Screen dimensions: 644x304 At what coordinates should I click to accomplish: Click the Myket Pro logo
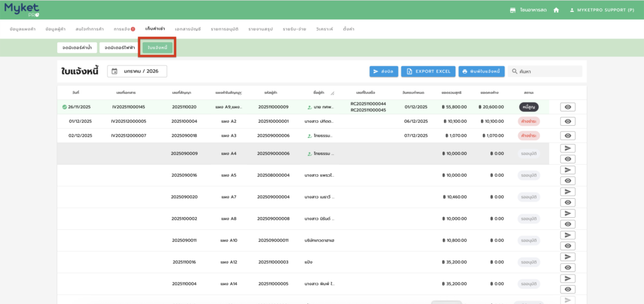tap(21, 9)
